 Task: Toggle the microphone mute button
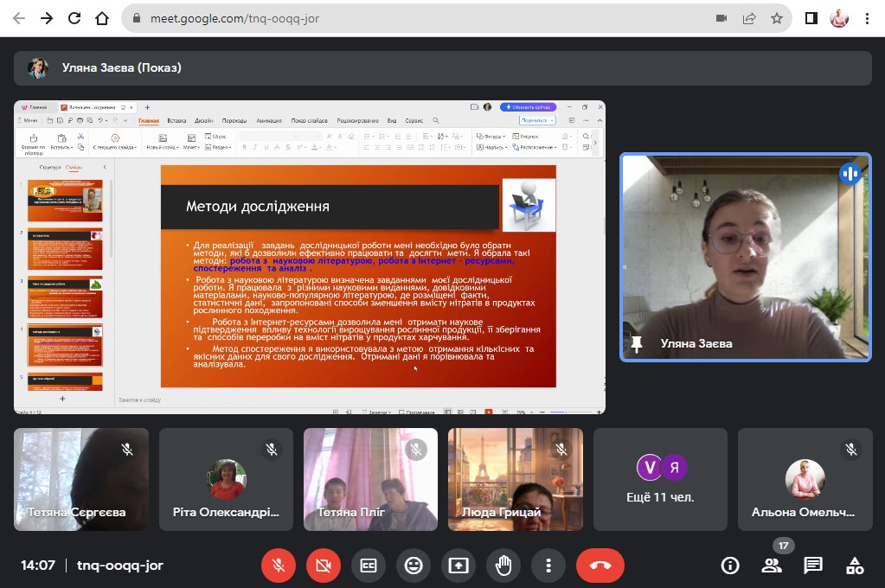pyautogui.click(x=279, y=566)
